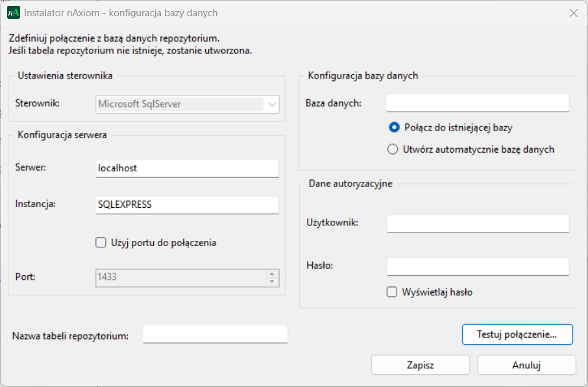Viewport: 588px width, 387px height.
Task: Click the Baza danych input field
Action: coord(478,103)
